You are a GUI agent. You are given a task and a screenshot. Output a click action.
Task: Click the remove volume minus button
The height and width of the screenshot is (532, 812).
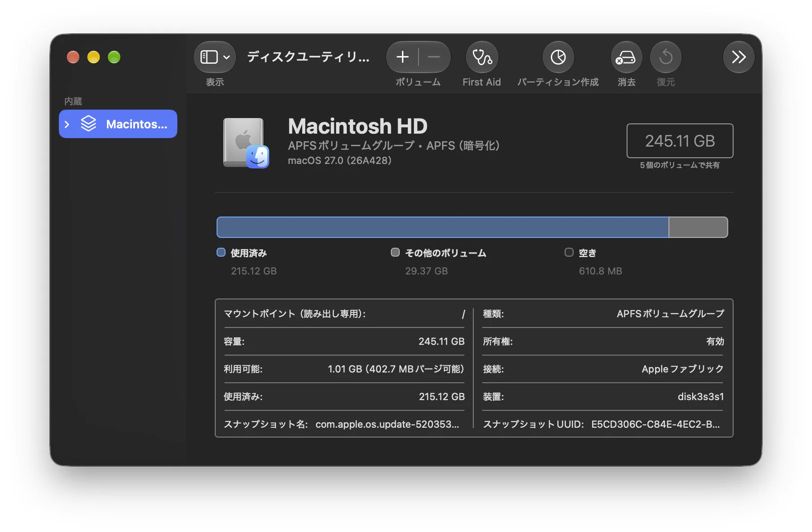pyautogui.click(x=434, y=57)
